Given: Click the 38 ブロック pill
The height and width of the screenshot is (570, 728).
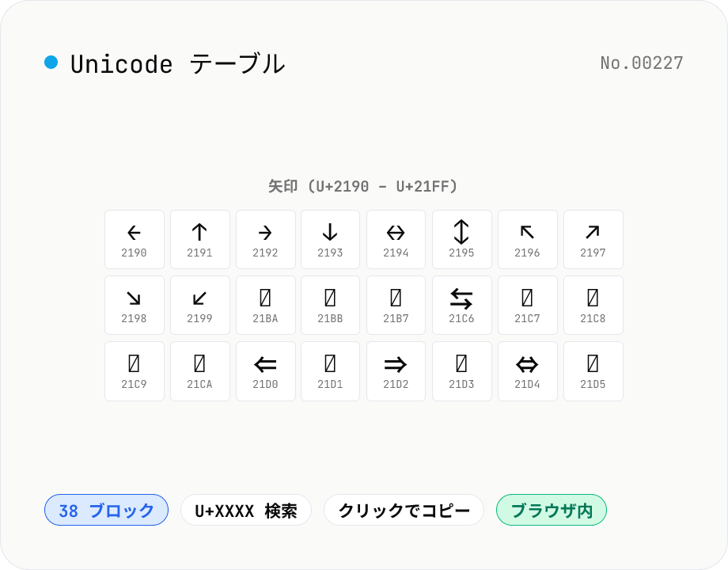Looking at the screenshot, I should coord(106,510).
